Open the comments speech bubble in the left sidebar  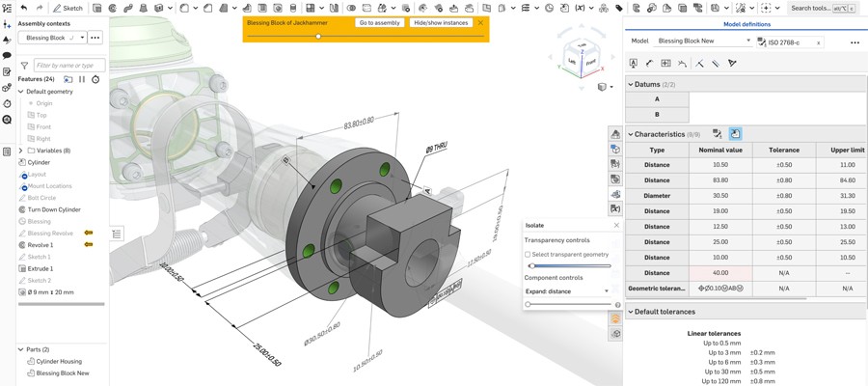click(7, 56)
